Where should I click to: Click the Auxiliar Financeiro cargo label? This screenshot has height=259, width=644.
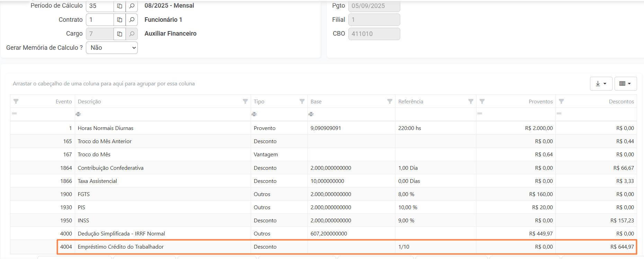pos(170,34)
